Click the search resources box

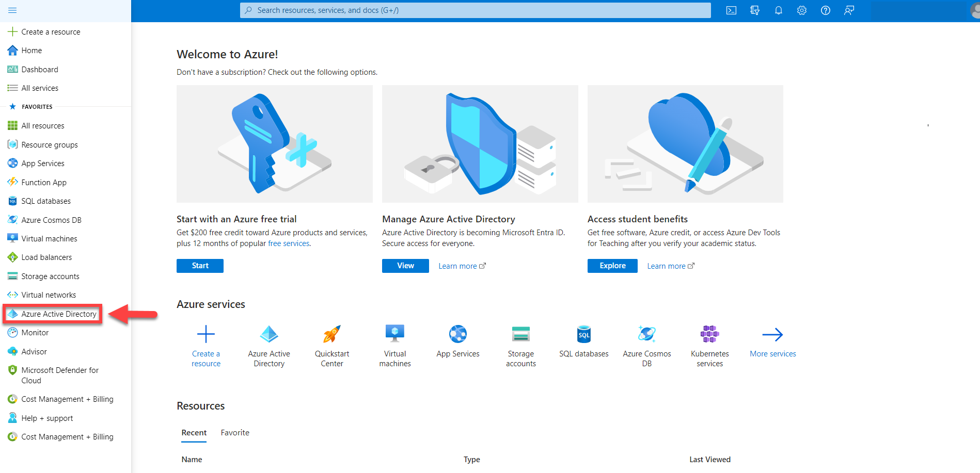point(475,10)
